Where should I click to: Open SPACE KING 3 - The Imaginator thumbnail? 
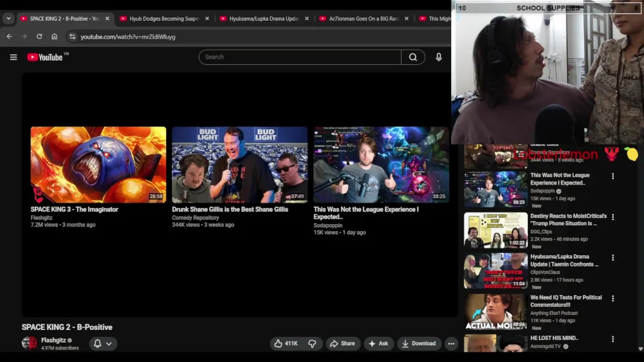[98, 165]
